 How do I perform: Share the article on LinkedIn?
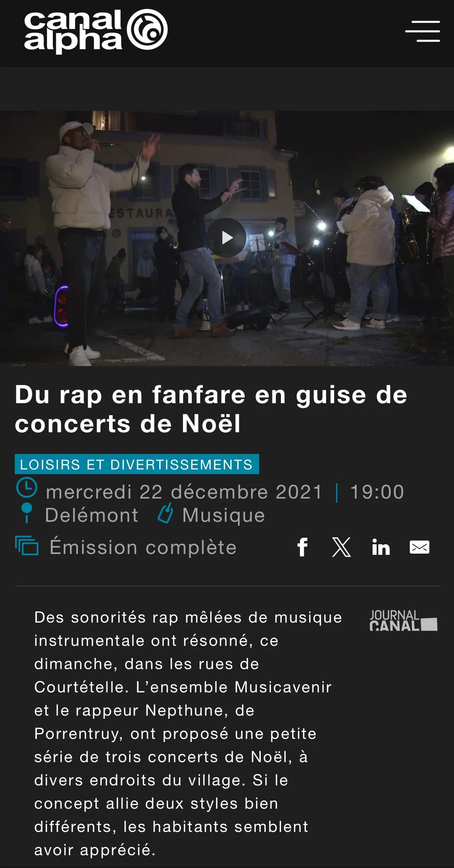coord(381,547)
